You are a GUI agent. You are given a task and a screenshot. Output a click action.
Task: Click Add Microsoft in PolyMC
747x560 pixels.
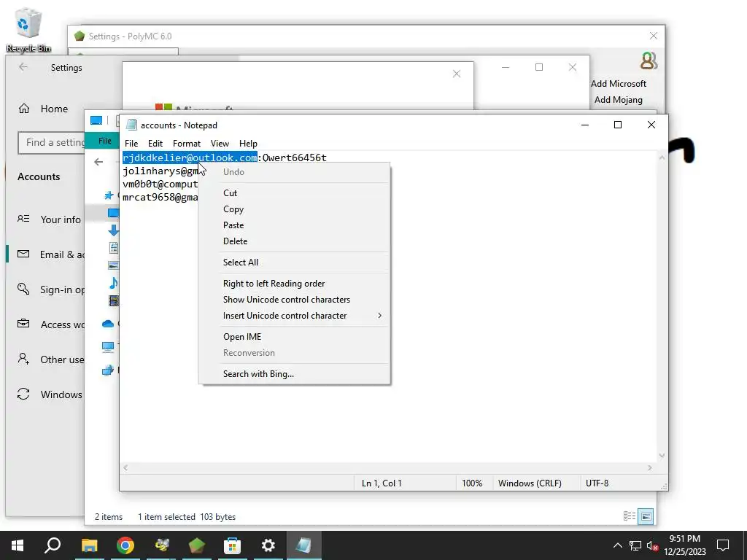[x=619, y=84]
